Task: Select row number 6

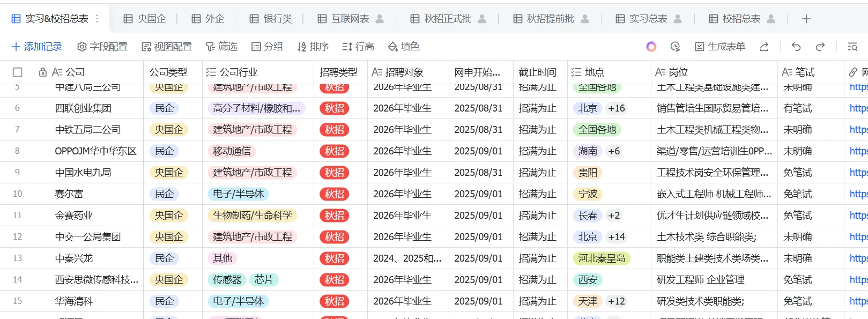Action: [x=17, y=108]
